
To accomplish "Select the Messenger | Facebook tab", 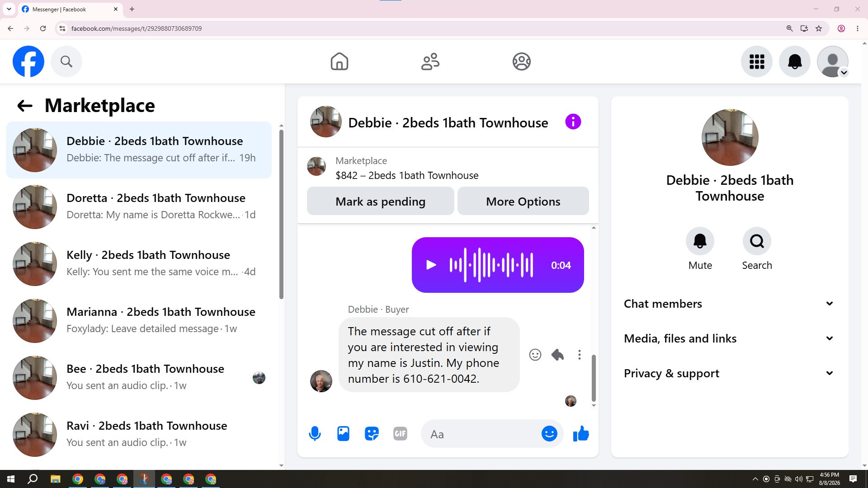I will (x=71, y=9).
